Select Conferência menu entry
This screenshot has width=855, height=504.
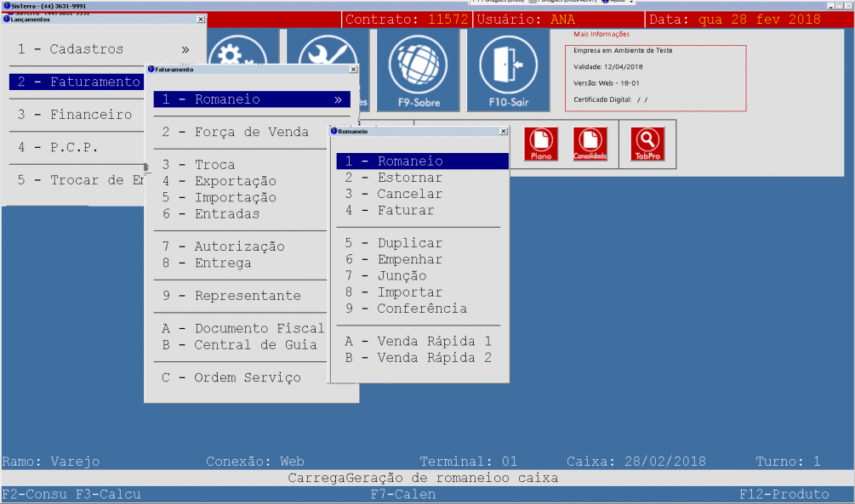(x=422, y=309)
